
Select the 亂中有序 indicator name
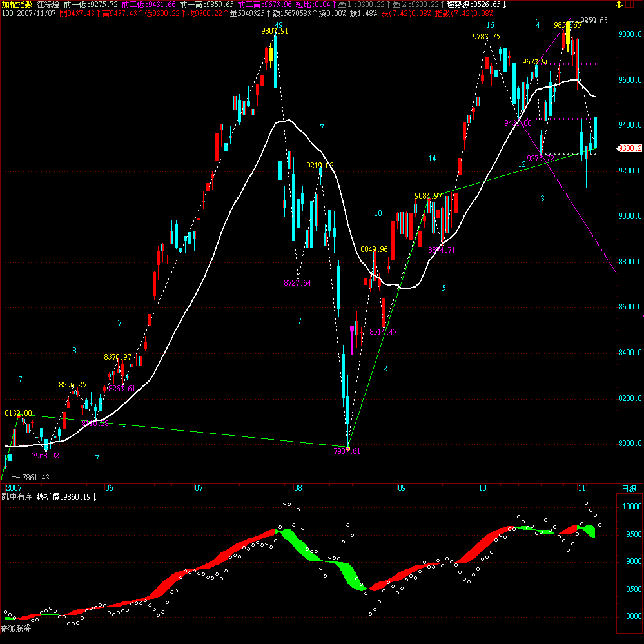coord(17,497)
